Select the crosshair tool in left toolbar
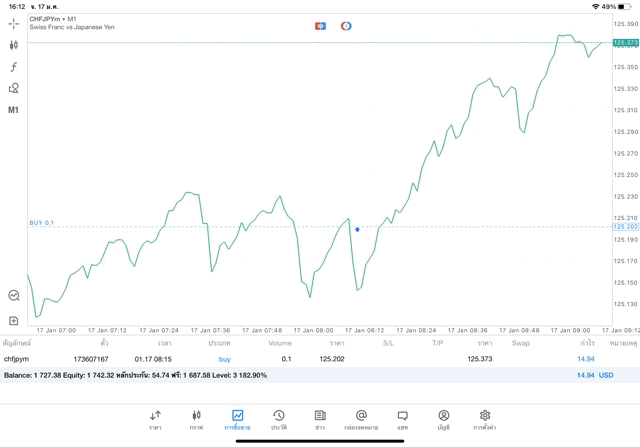Viewport: 640px width, 447px height. pos(14,23)
